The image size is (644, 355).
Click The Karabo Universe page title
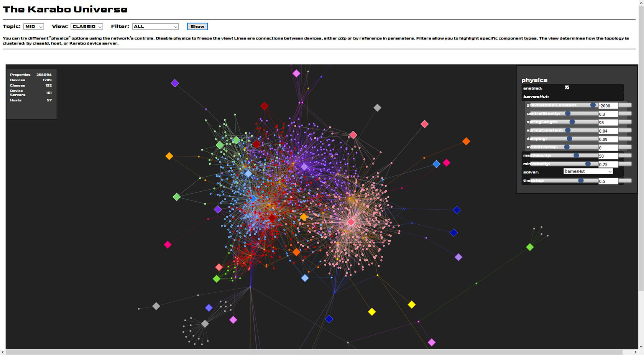click(65, 9)
